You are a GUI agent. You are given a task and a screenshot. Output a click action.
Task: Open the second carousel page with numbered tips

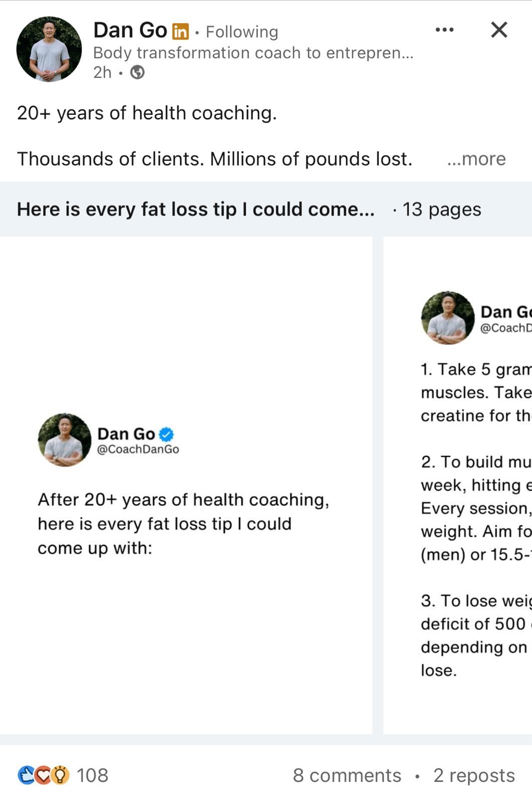pyautogui.click(x=458, y=485)
